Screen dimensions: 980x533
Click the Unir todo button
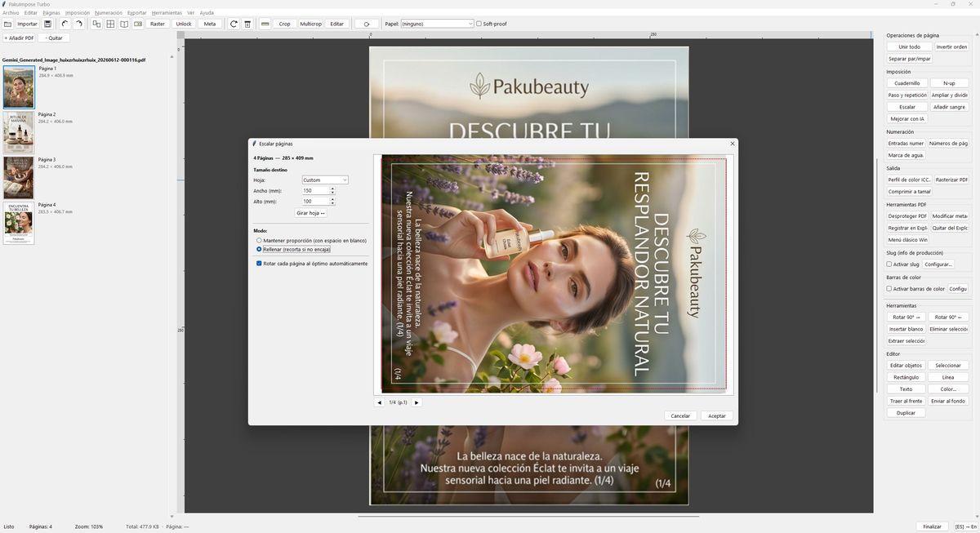click(909, 47)
